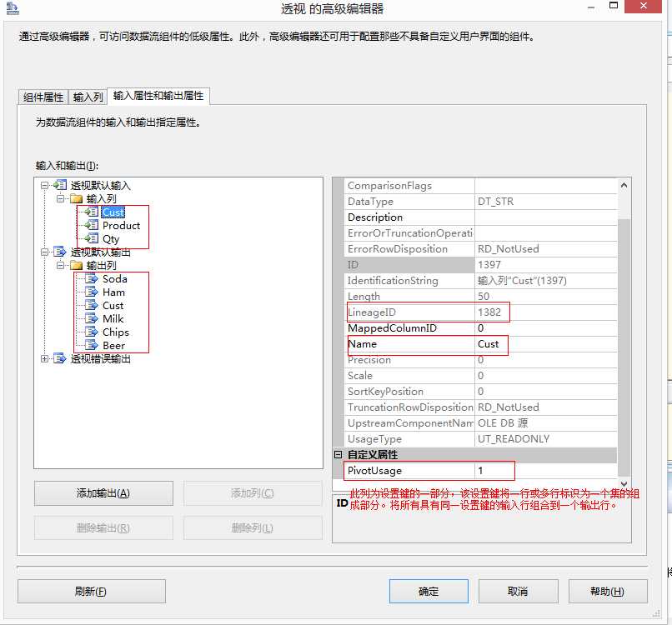Click the Beer output column icon
The image size is (672, 625).
(x=92, y=345)
